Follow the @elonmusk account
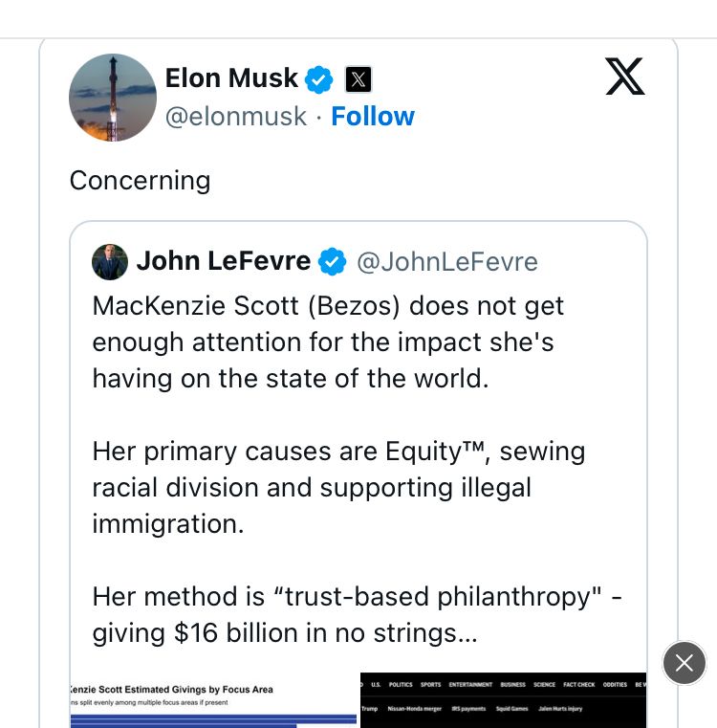Screen dimensions: 717x728 point(373,116)
